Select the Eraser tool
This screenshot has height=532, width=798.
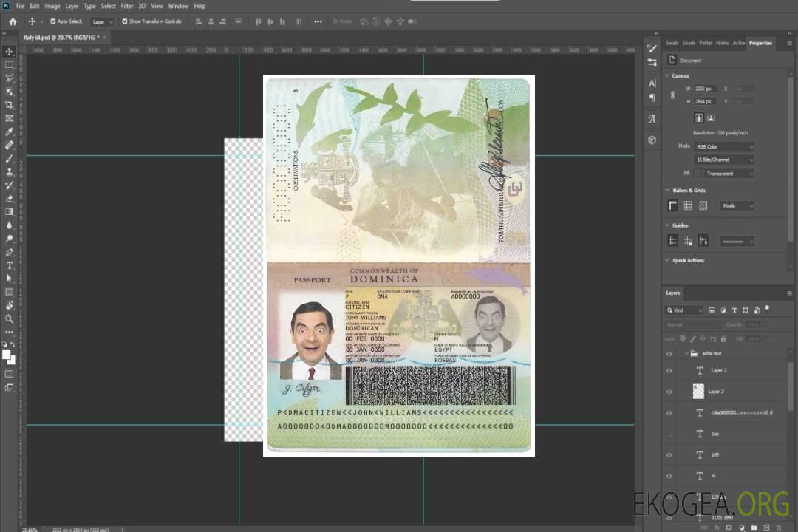(9, 199)
